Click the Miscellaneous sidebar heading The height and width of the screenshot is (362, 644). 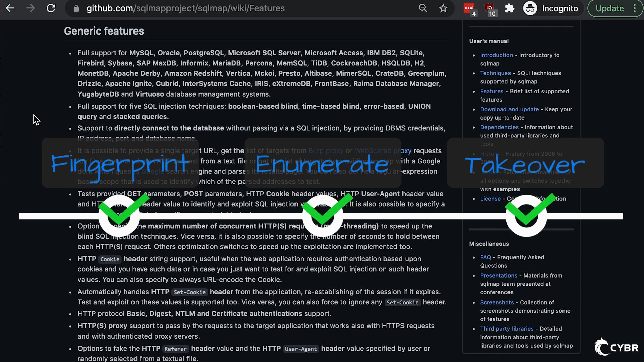489,244
